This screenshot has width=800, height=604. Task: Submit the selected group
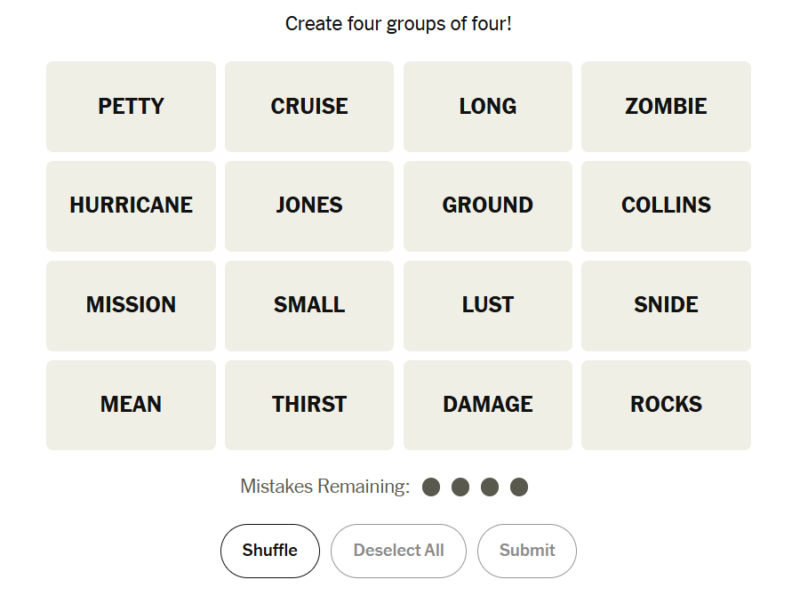click(x=527, y=551)
